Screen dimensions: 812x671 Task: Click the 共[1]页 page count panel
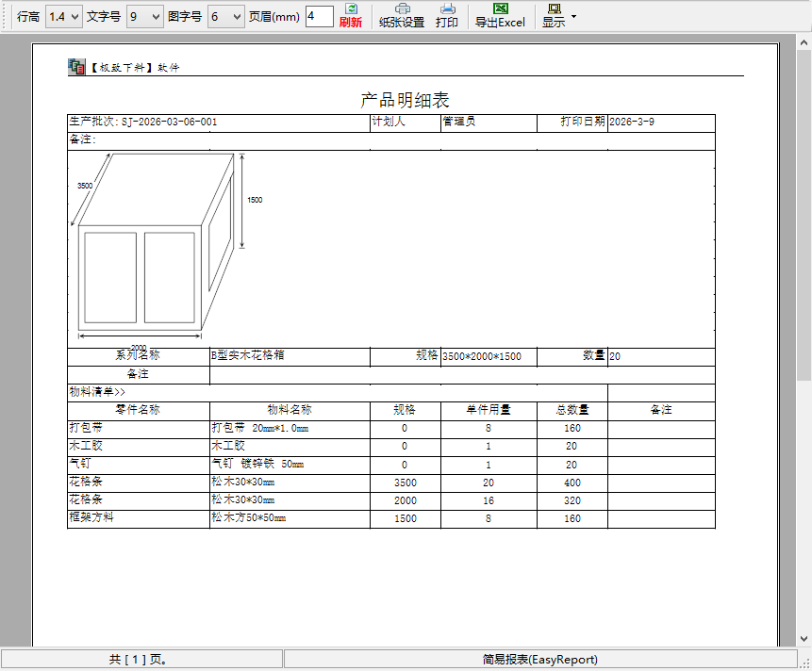141,660
